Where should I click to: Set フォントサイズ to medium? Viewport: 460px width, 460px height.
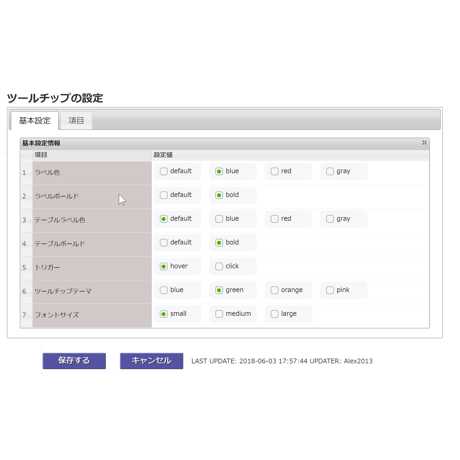coord(219,314)
